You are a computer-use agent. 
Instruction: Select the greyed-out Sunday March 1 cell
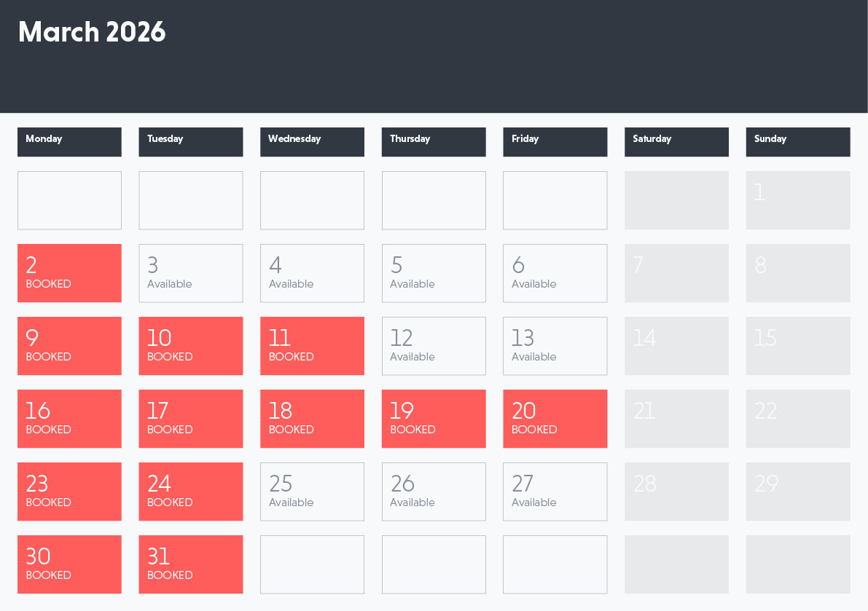click(x=798, y=200)
